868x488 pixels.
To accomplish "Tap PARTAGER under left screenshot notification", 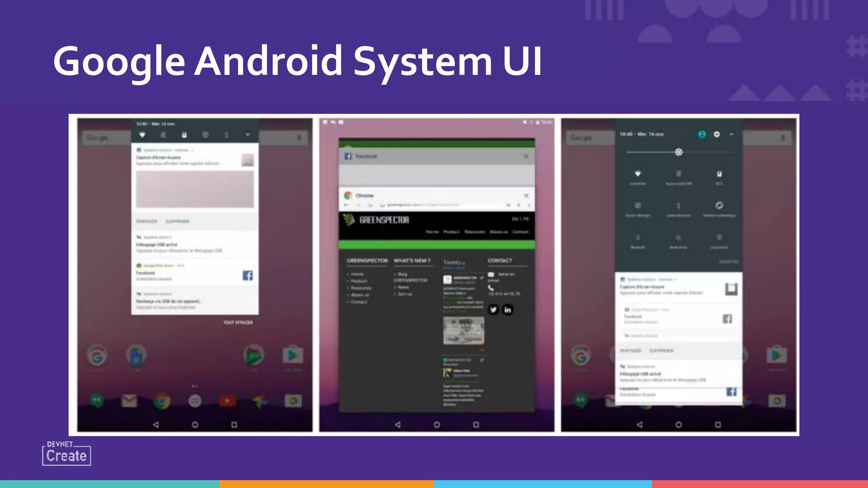I will point(147,221).
